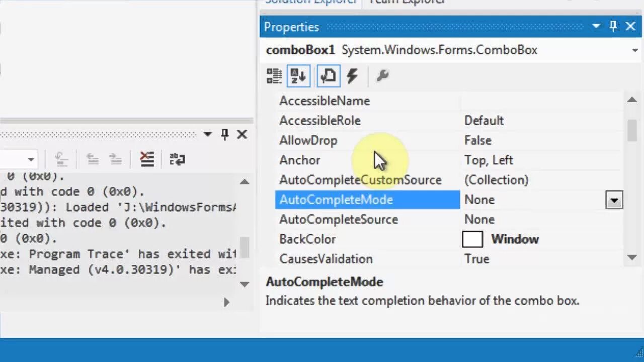This screenshot has width=644, height=362.
Task: Close the Output panel
Action: tap(242, 134)
